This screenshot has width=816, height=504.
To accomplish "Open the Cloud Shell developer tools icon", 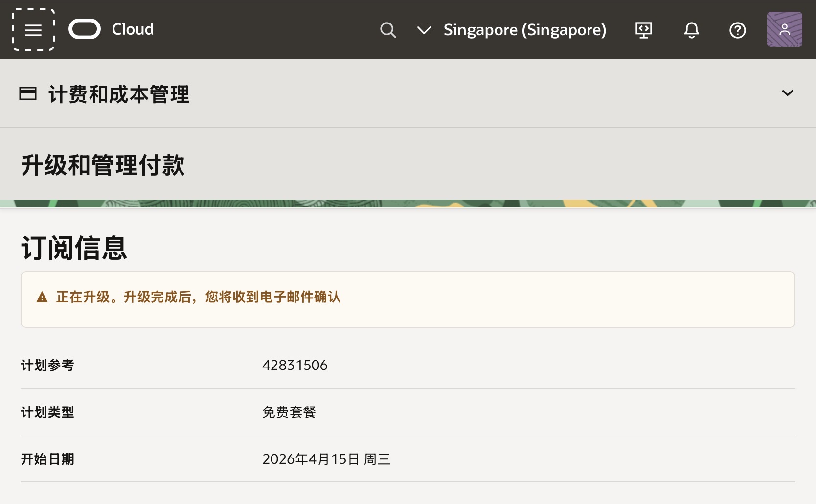I will pyautogui.click(x=644, y=30).
